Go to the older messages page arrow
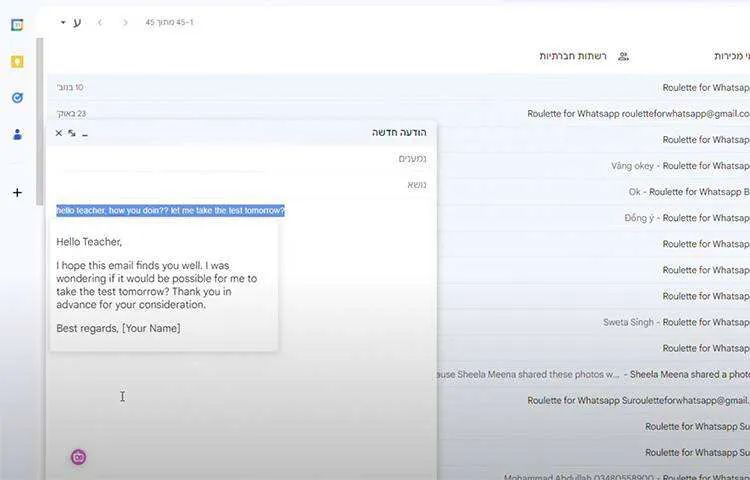Viewport: 750px width, 480px height. tap(100, 22)
